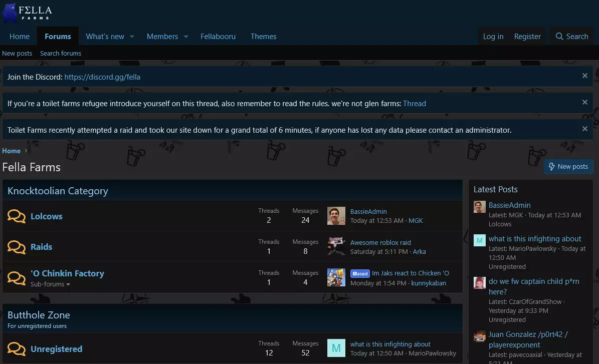Expand the What's new dropdown arrow

tap(132, 37)
